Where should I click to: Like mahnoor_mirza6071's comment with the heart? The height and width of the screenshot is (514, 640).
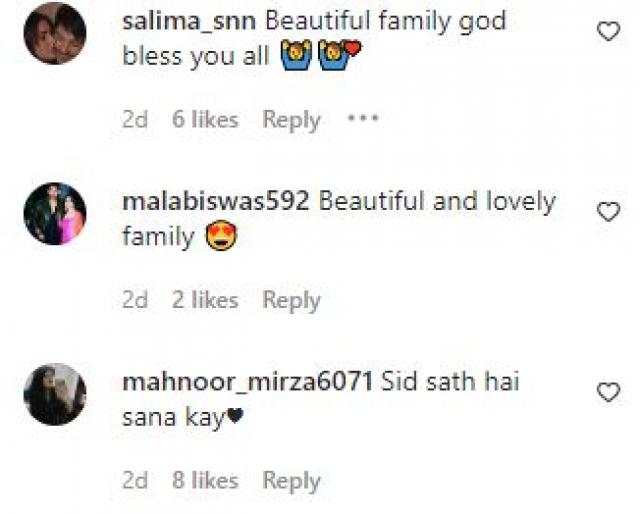coord(608,392)
